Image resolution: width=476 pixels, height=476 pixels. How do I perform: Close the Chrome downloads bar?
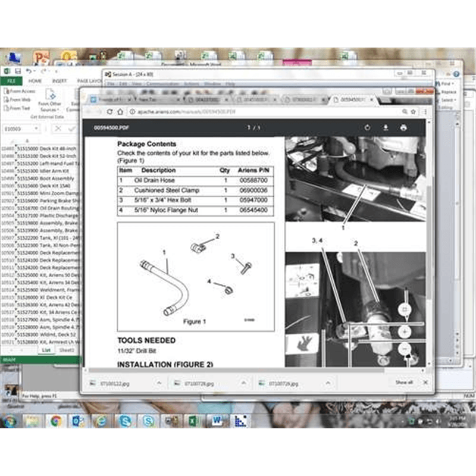pyautogui.click(x=425, y=383)
